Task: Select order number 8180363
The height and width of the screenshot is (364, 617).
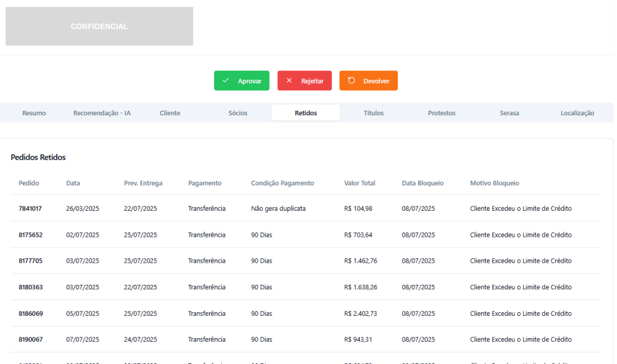Action: coord(30,287)
